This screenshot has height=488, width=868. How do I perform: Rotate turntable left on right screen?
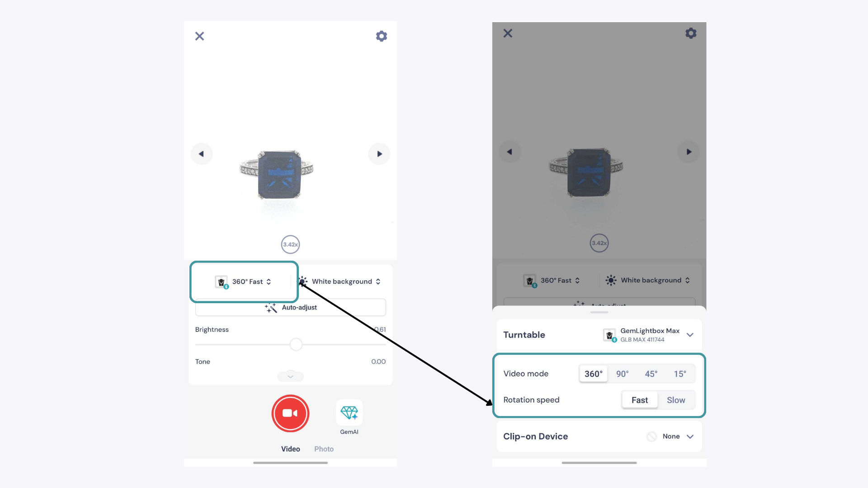510,152
